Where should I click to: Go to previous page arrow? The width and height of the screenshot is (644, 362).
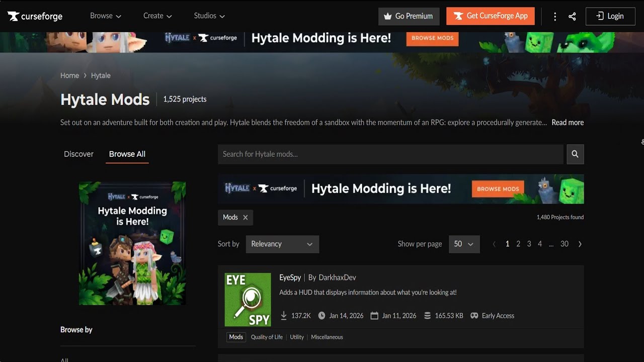[x=494, y=244]
